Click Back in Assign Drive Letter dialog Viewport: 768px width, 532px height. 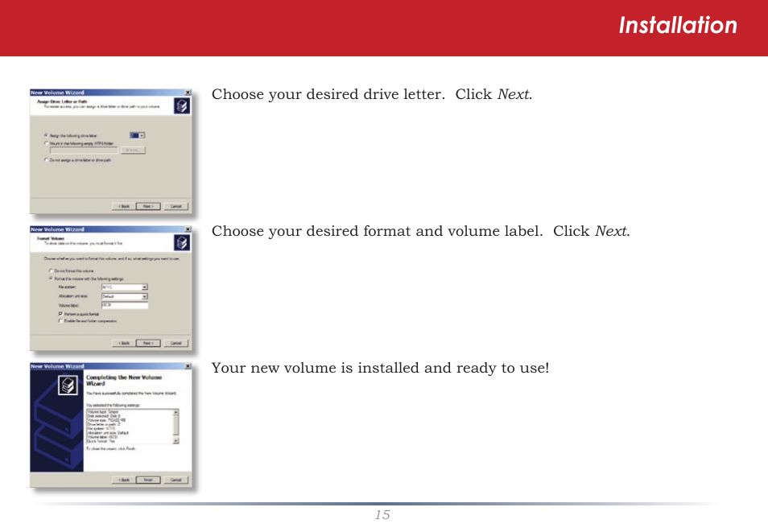[124, 206]
